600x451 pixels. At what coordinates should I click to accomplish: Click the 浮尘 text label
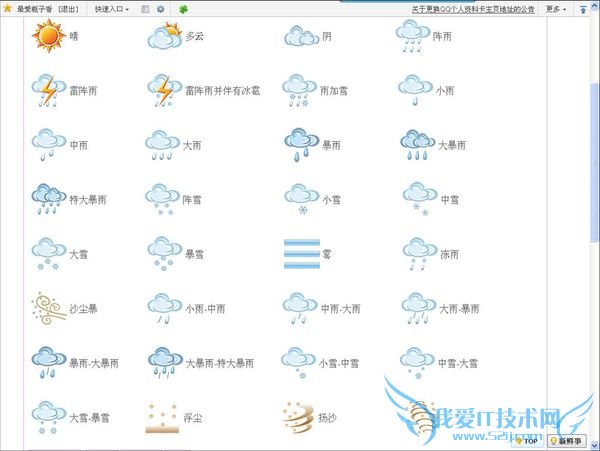(192, 418)
